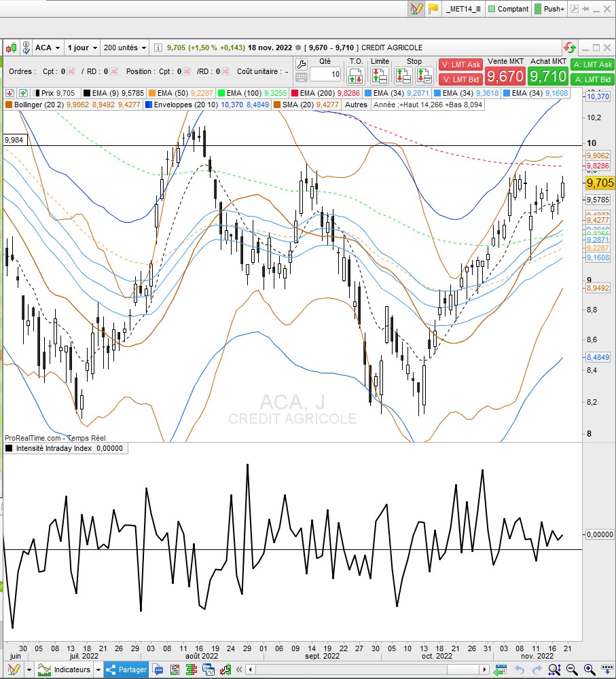
Task: Close RD position with red X
Action: [225, 71]
